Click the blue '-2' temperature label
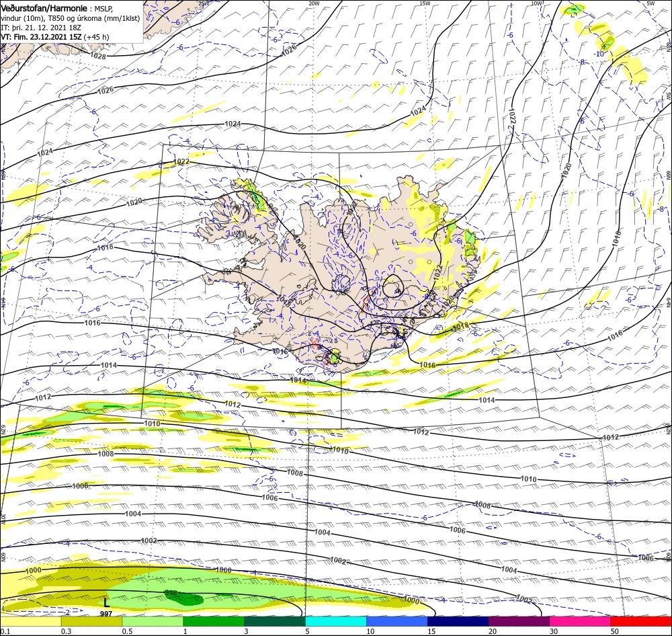 (66, 612)
